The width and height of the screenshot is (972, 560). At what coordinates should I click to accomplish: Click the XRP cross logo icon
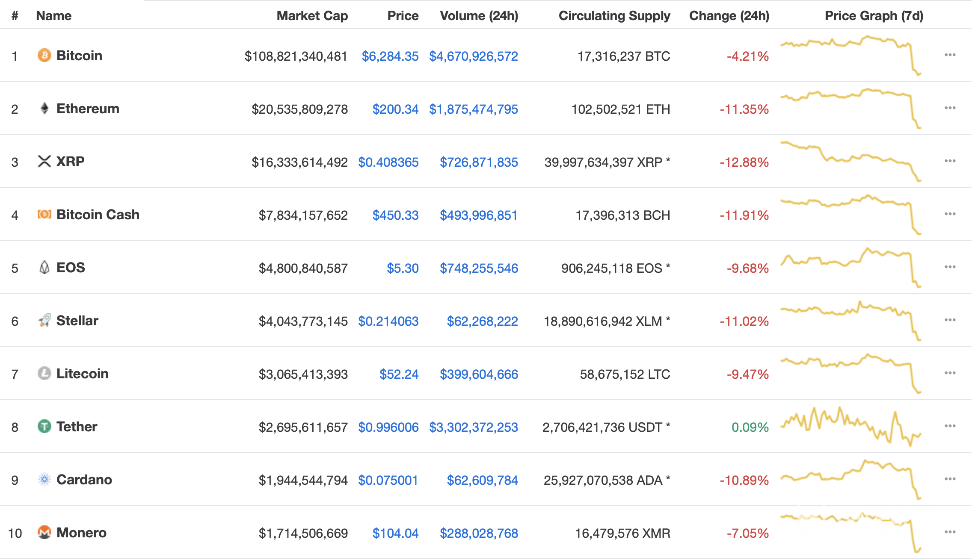(x=44, y=161)
